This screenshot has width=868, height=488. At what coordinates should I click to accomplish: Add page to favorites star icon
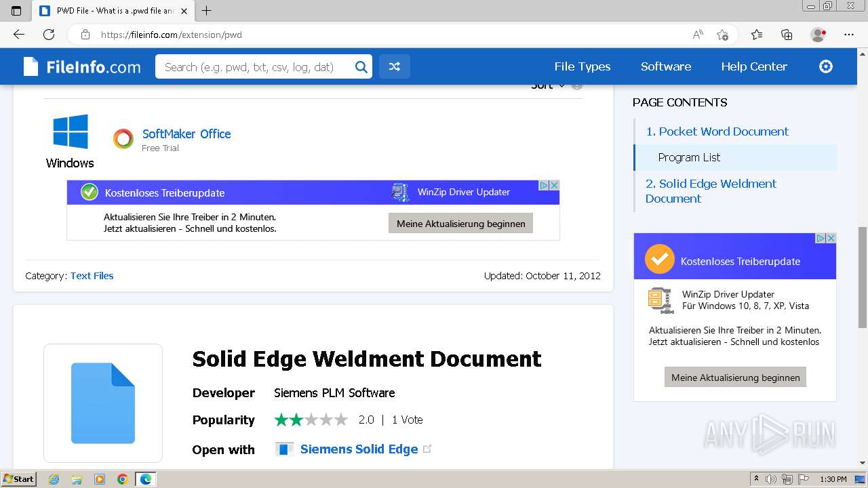tap(722, 35)
